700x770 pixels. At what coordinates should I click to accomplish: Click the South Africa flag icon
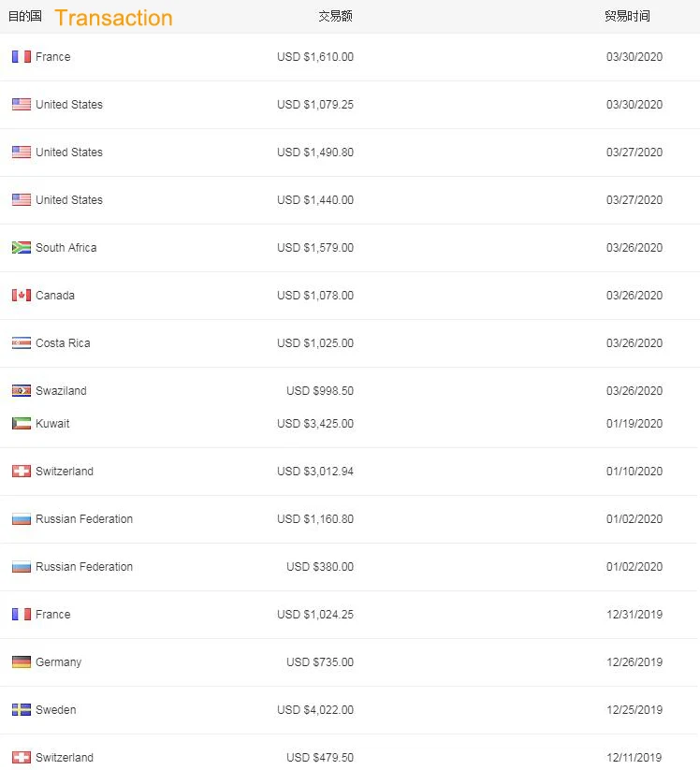(22, 248)
